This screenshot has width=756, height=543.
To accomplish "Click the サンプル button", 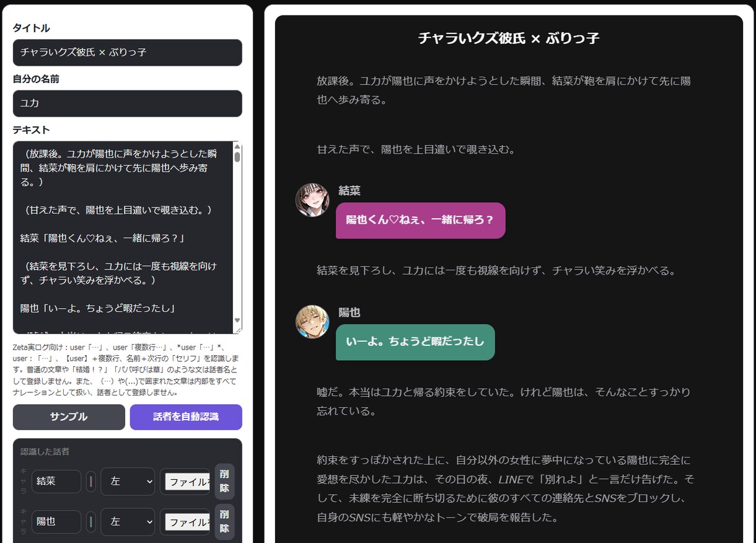I will (x=69, y=417).
